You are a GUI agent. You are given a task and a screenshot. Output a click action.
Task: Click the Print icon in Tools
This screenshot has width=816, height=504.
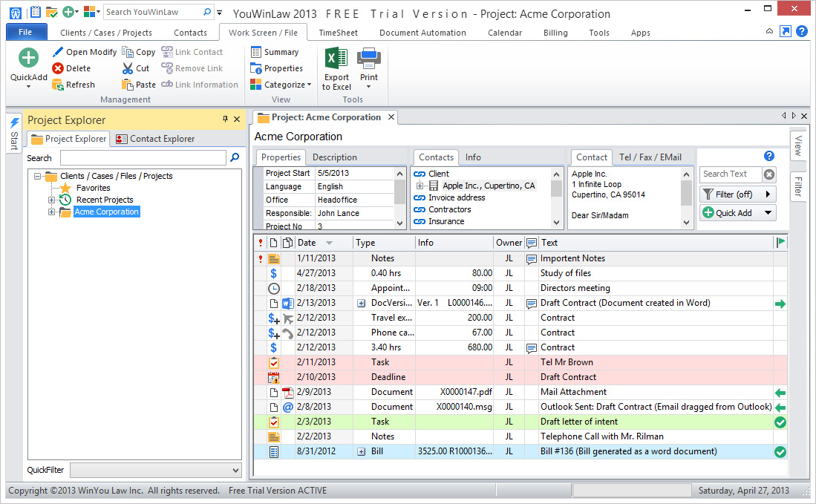point(369,59)
